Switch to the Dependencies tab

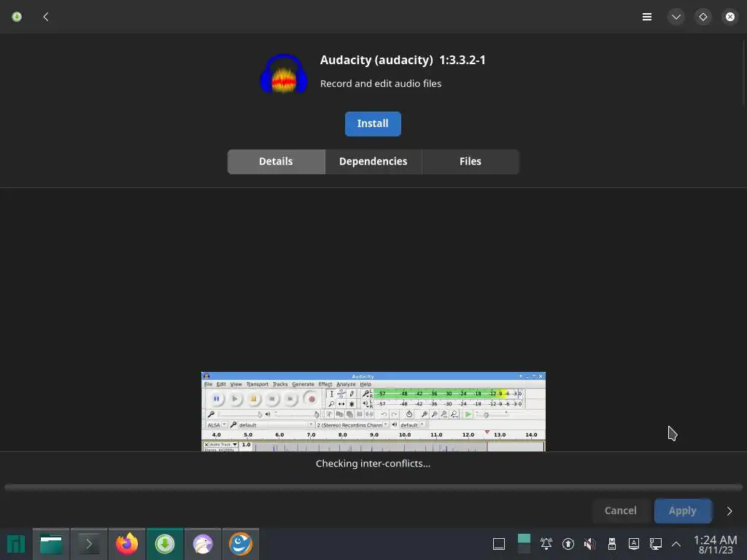tap(373, 161)
